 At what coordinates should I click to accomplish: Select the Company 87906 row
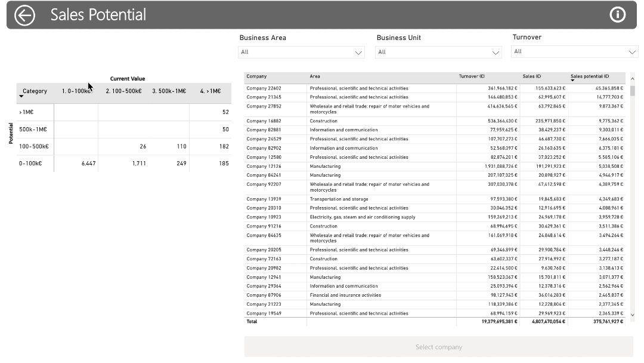click(x=435, y=296)
